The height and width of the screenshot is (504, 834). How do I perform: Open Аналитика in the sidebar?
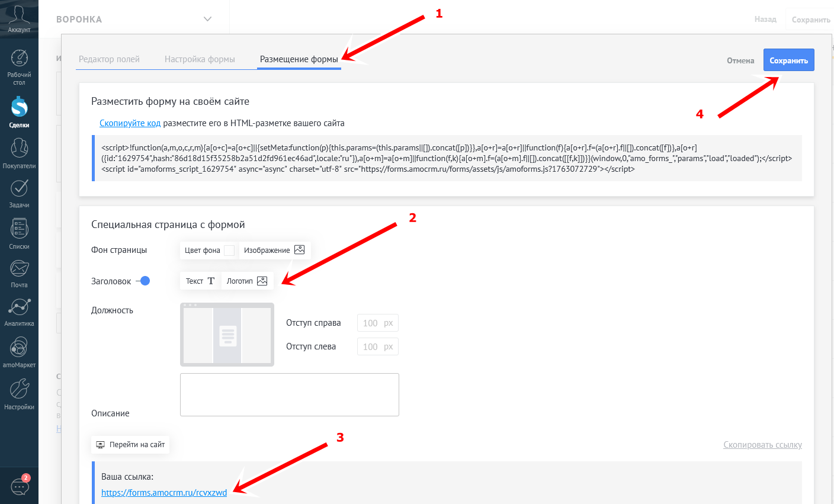tap(19, 312)
